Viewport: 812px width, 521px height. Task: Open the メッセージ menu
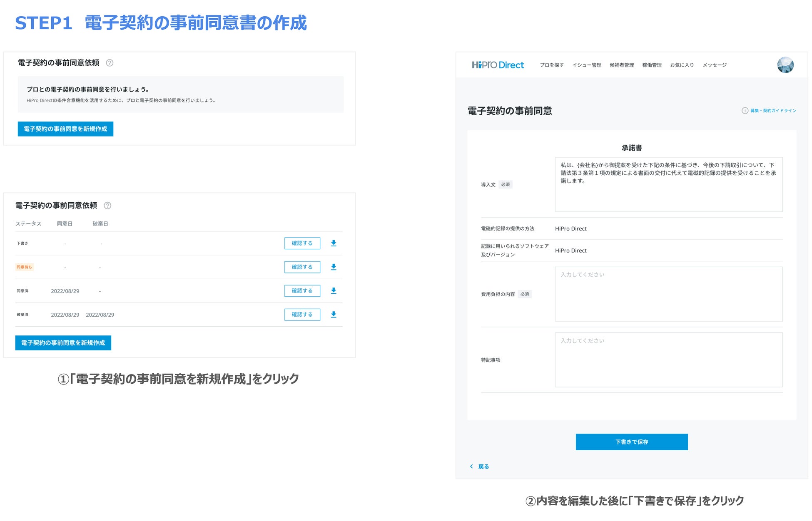(x=714, y=65)
